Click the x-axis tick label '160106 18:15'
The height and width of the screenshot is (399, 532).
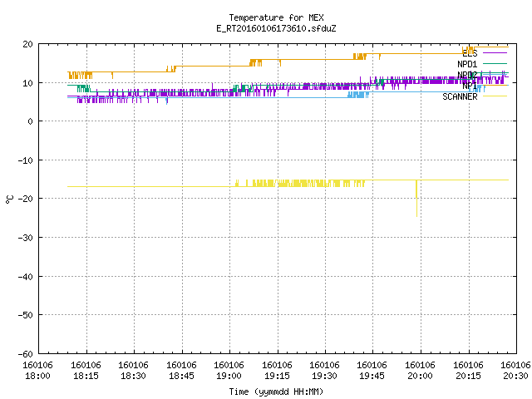pos(86,370)
